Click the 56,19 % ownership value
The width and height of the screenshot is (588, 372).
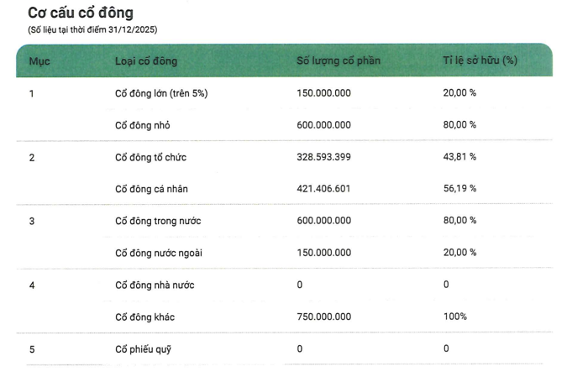pyautogui.click(x=459, y=188)
